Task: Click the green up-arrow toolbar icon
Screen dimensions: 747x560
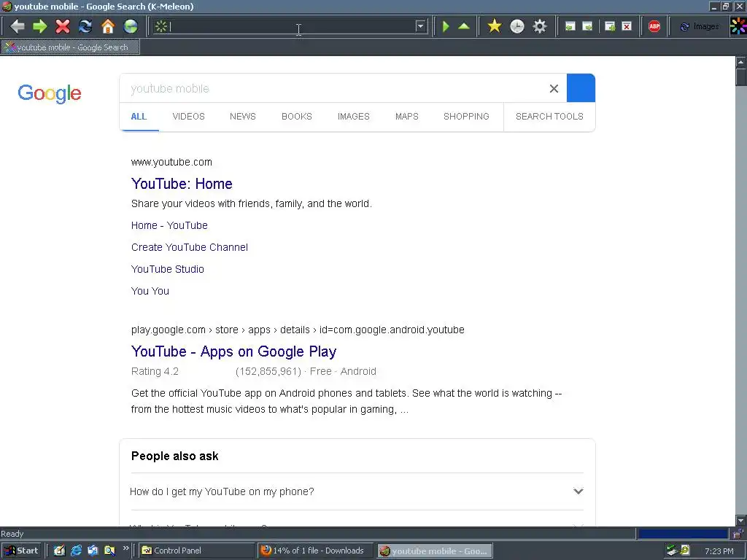Action: [x=463, y=26]
